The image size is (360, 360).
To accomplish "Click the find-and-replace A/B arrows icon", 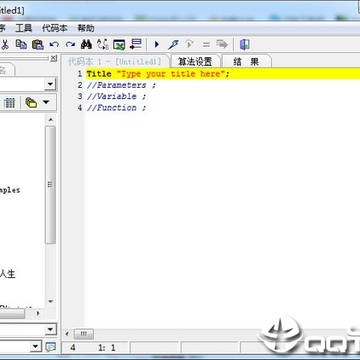I will point(103,44).
